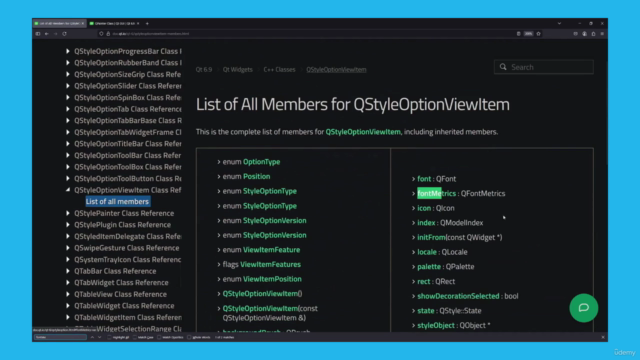Expand QTabBar Class Reference item
The image size is (640, 360).
coord(68,271)
